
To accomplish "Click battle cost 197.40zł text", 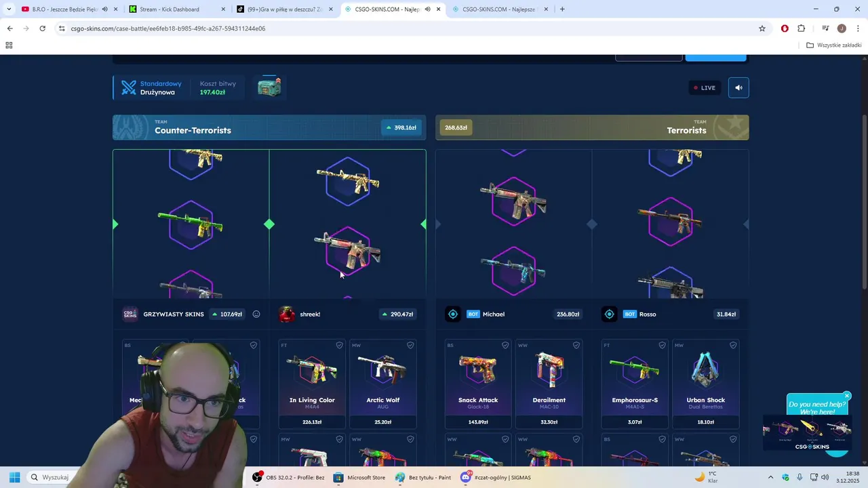I will click(212, 92).
